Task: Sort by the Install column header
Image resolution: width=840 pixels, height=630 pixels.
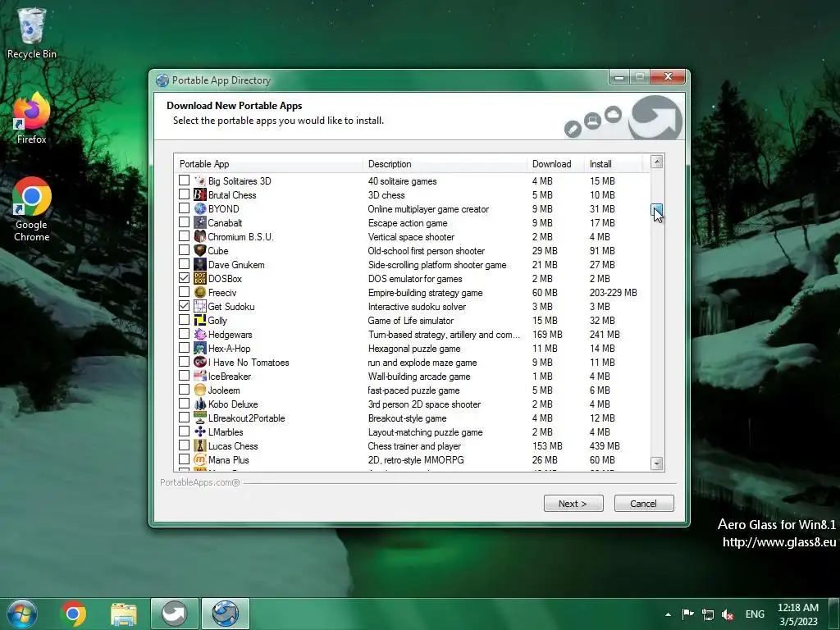Action: pos(613,164)
